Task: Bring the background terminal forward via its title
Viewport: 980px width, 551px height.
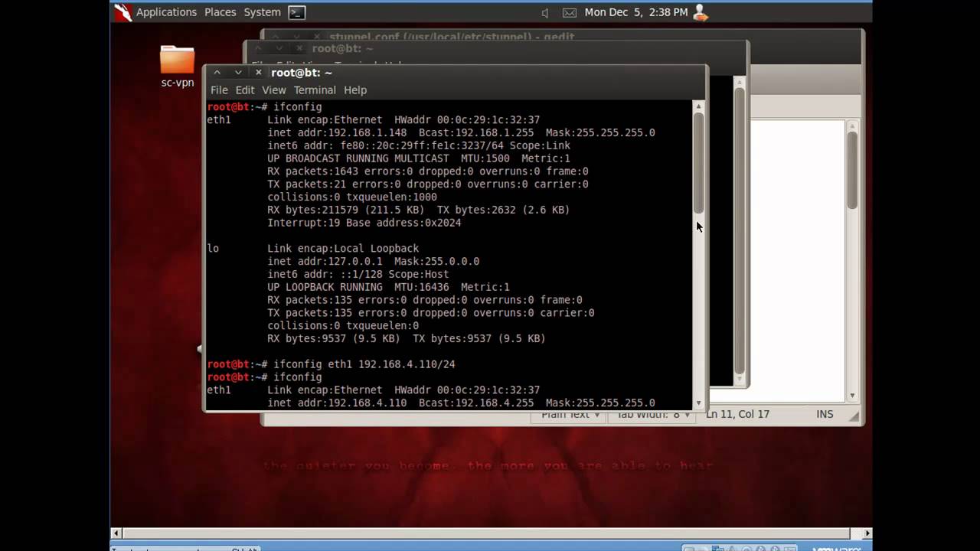Action: [342, 49]
